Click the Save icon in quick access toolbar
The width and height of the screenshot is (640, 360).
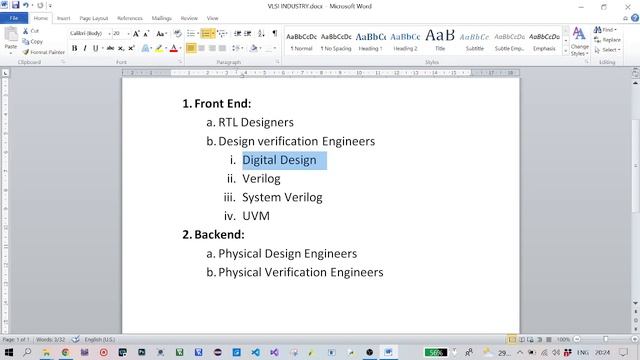click(16, 5)
